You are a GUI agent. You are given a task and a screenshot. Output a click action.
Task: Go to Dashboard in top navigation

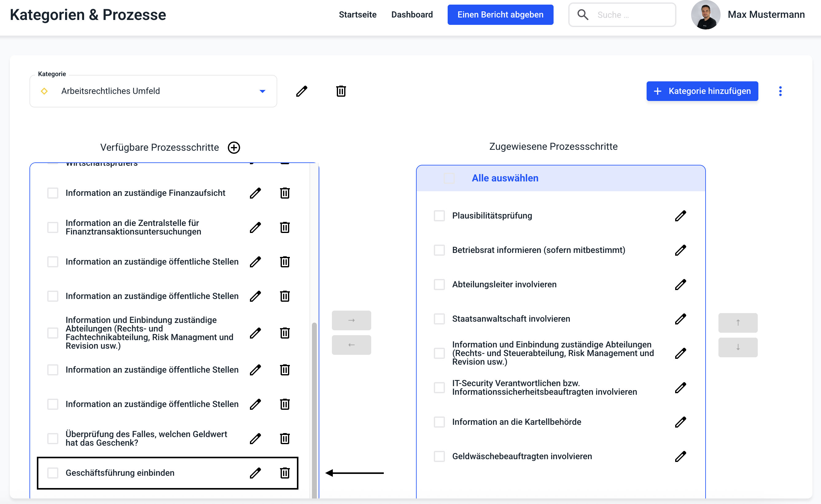(412, 15)
